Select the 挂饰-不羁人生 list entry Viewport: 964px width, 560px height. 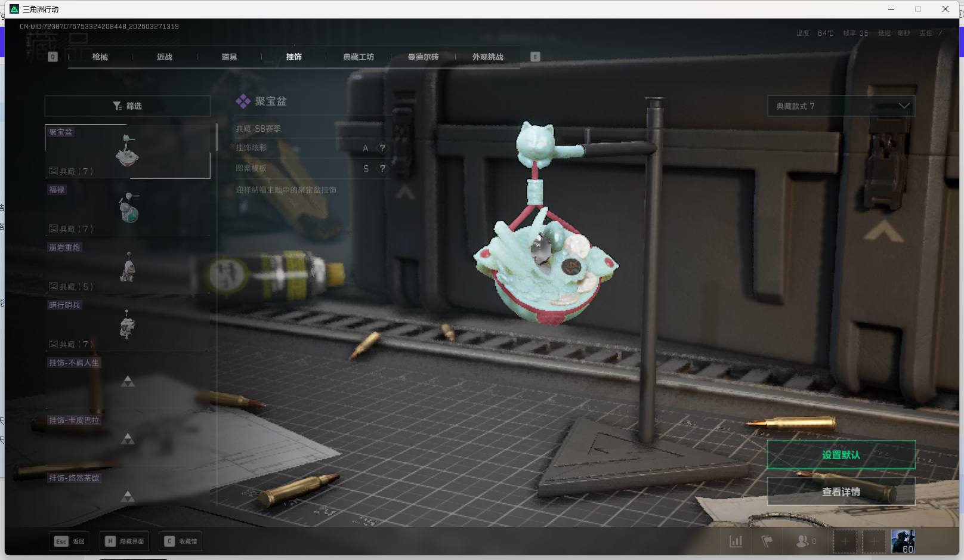(128, 382)
